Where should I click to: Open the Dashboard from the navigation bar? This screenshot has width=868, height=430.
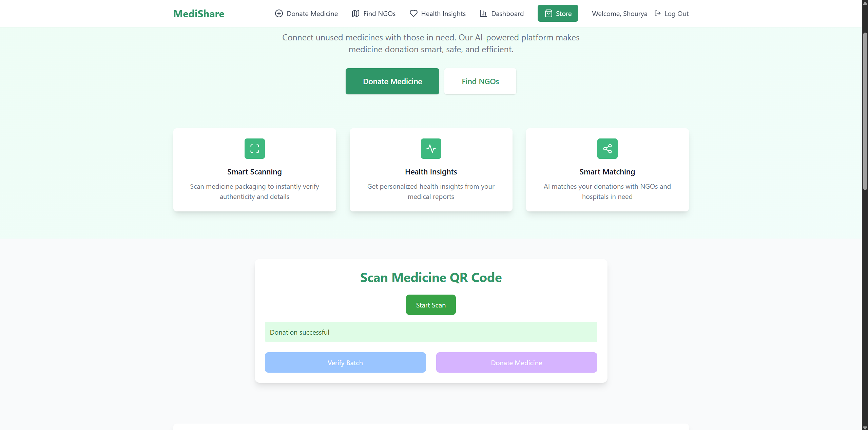(x=507, y=13)
